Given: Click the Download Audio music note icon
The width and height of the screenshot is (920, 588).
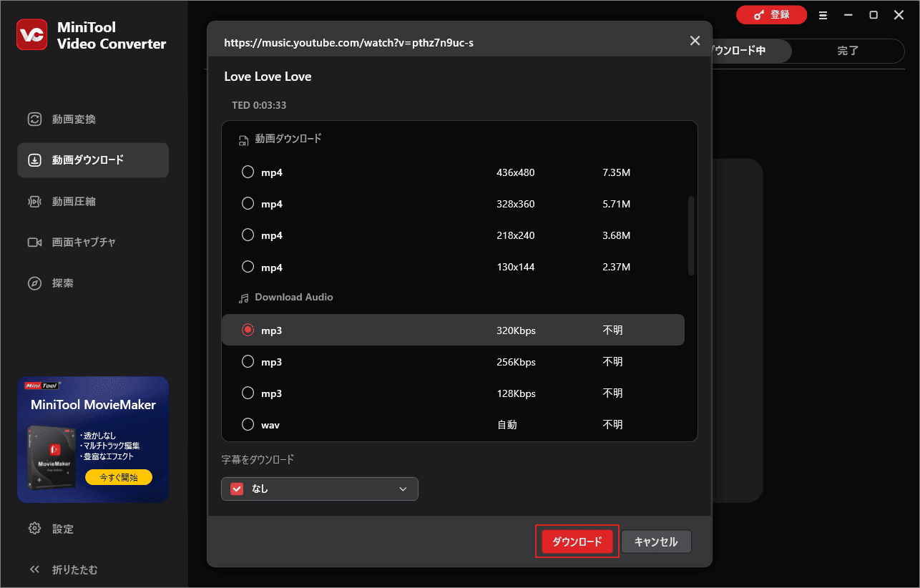Looking at the screenshot, I should 244,298.
